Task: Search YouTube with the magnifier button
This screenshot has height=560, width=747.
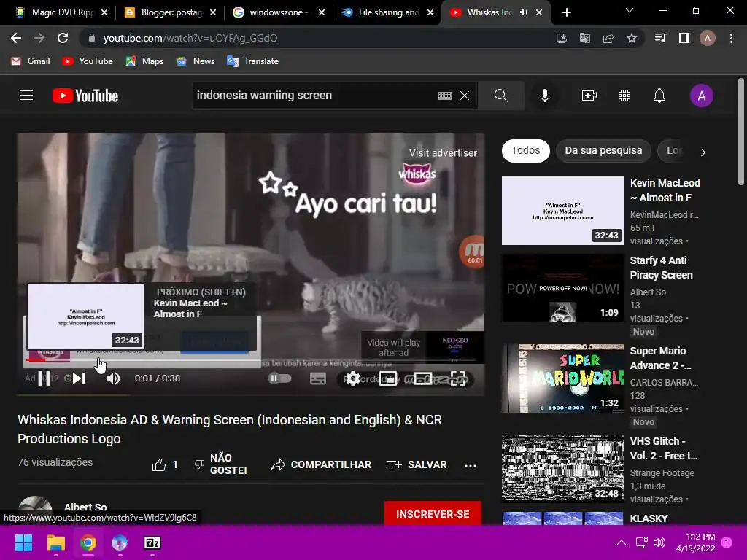Action: [x=500, y=96]
